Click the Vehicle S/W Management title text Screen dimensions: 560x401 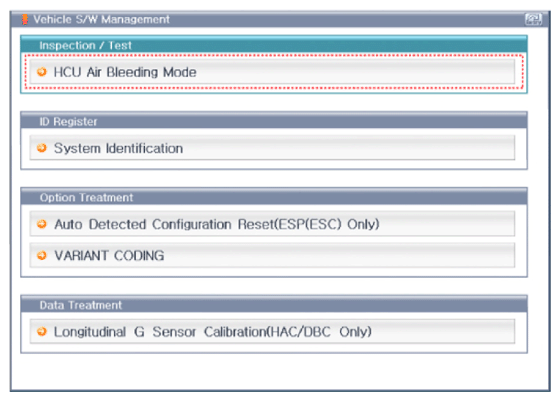click(x=101, y=19)
